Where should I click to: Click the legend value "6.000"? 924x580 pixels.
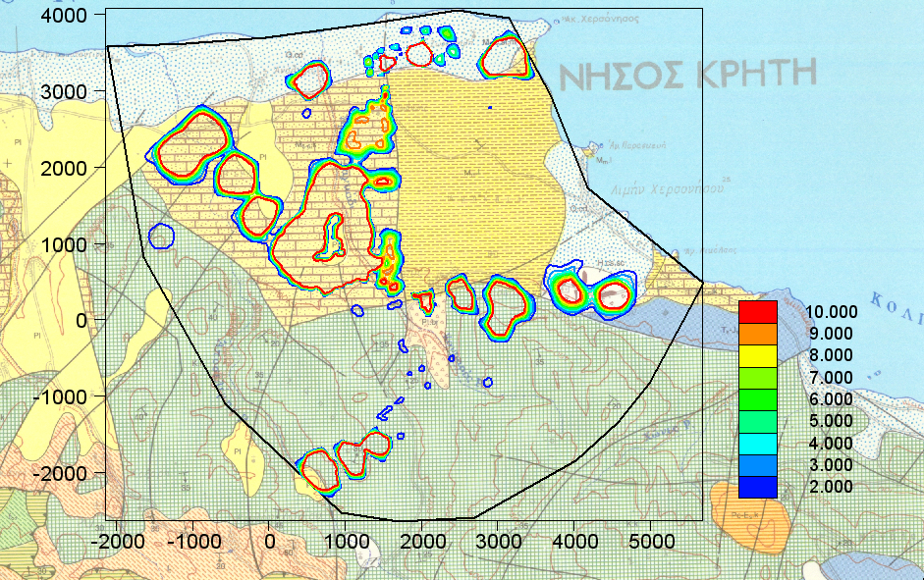click(831, 399)
